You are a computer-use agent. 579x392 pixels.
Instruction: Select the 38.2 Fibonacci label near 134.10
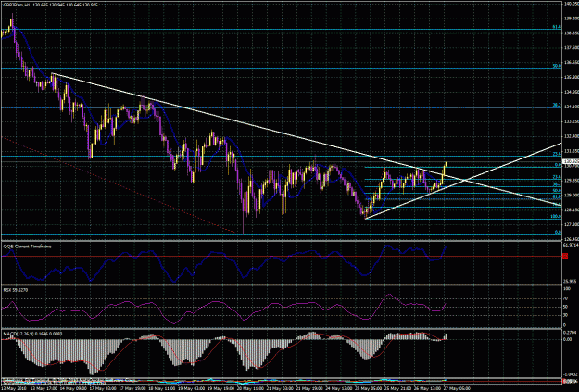[557, 105]
